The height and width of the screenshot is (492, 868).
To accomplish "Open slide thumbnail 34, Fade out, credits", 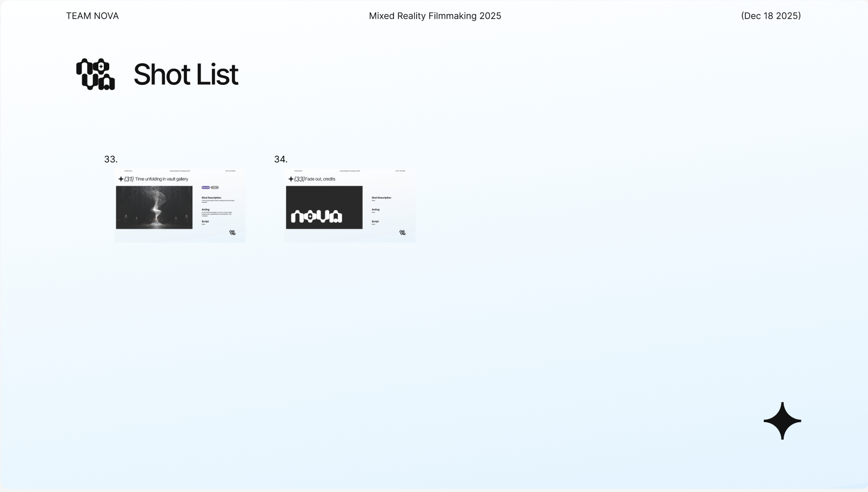I will (350, 205).
